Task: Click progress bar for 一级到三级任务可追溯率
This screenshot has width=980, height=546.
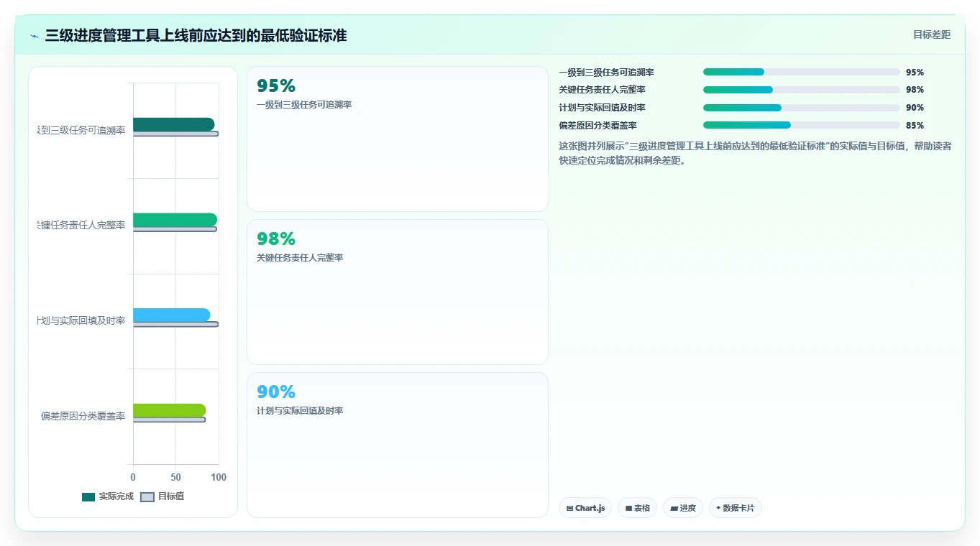Action: 802,72
